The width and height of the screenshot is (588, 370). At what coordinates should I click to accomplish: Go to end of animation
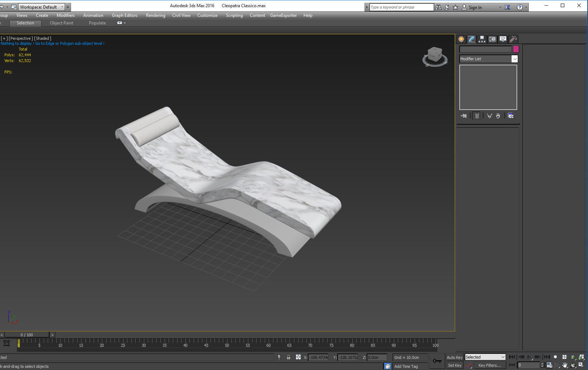click(547, 357)
